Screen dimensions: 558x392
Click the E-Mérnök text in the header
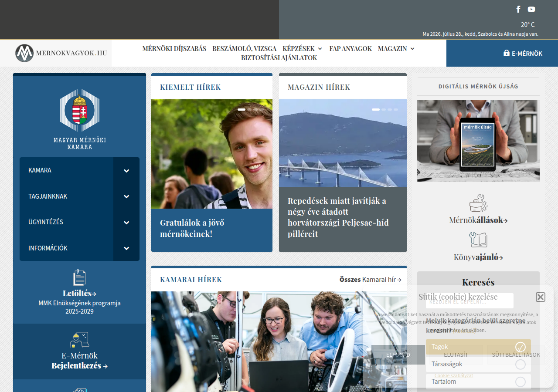pos(527,54)
